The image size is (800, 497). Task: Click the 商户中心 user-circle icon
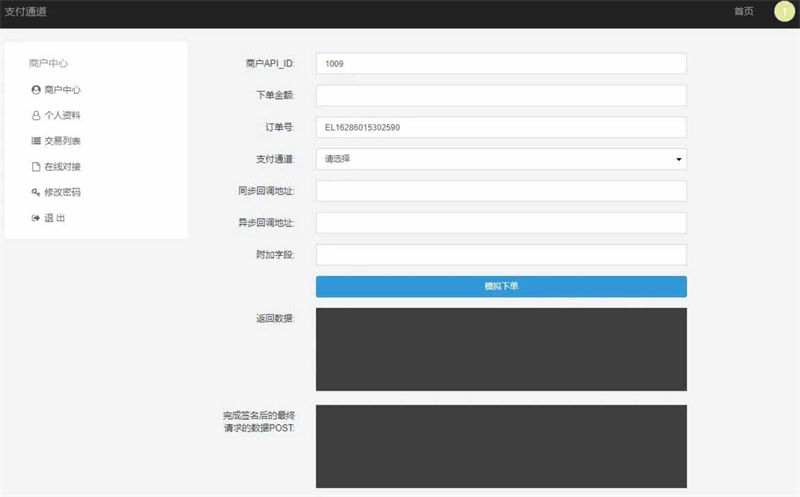coord(36,90)
